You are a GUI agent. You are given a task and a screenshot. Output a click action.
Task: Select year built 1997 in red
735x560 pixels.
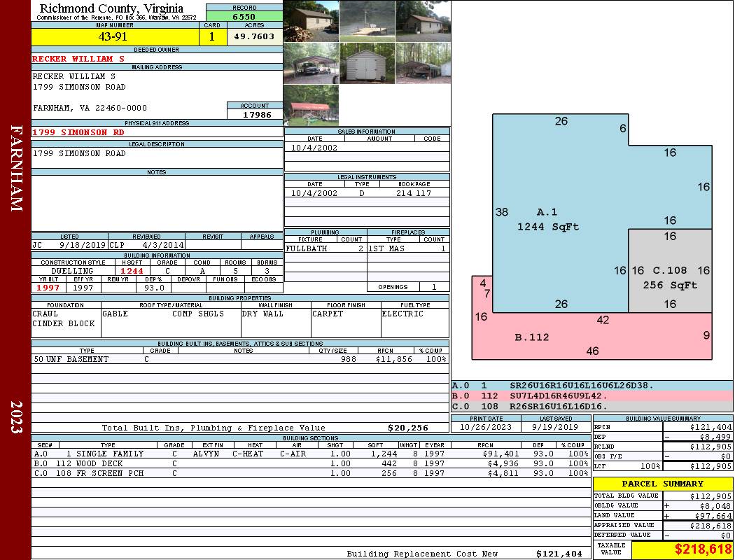pyautogui.click(x=48, y=288)
